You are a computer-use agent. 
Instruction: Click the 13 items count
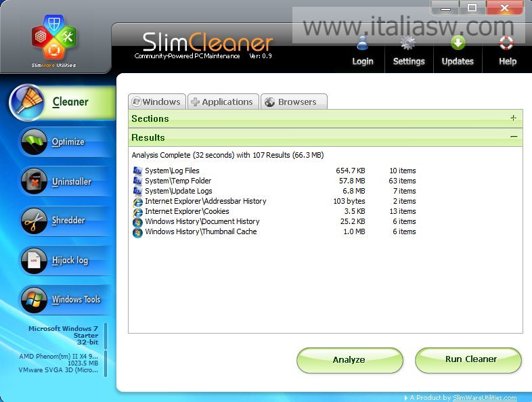pyautogui.click(x=403, y=211)
